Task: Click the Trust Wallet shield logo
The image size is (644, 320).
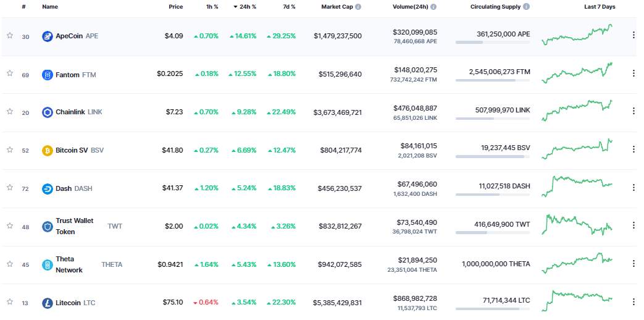Action: point(48,226)
